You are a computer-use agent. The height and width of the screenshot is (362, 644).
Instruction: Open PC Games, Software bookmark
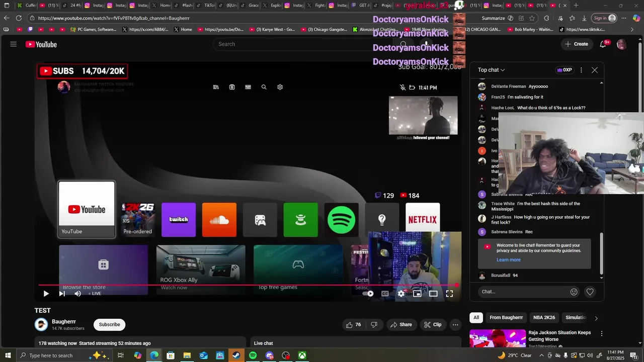coord(94,30)
